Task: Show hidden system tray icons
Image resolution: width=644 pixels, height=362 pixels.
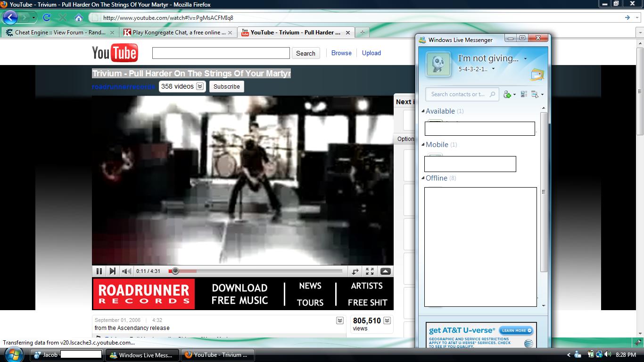Action: (x=569, y=355)
